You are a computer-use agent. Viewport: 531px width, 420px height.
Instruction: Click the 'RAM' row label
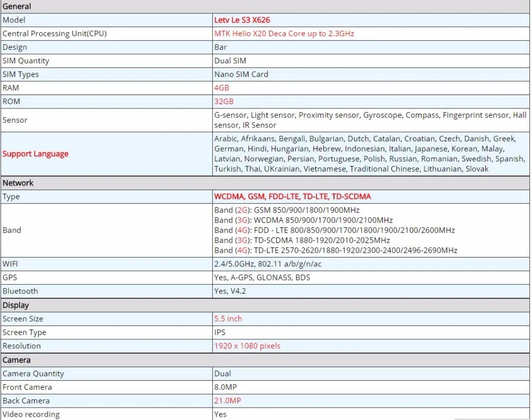tap(11, 88)
